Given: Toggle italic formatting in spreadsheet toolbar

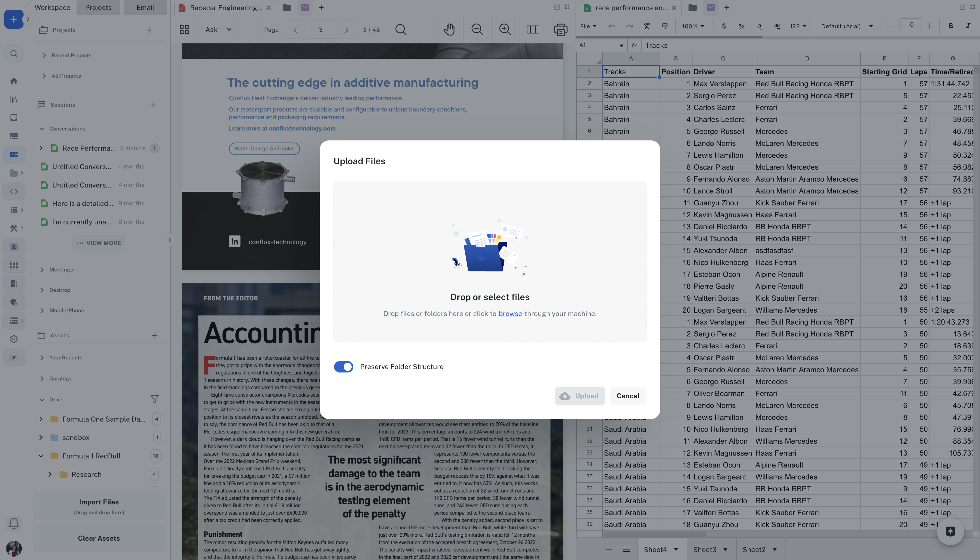Looking at the screenshot, I should click(x=968, y=26).
